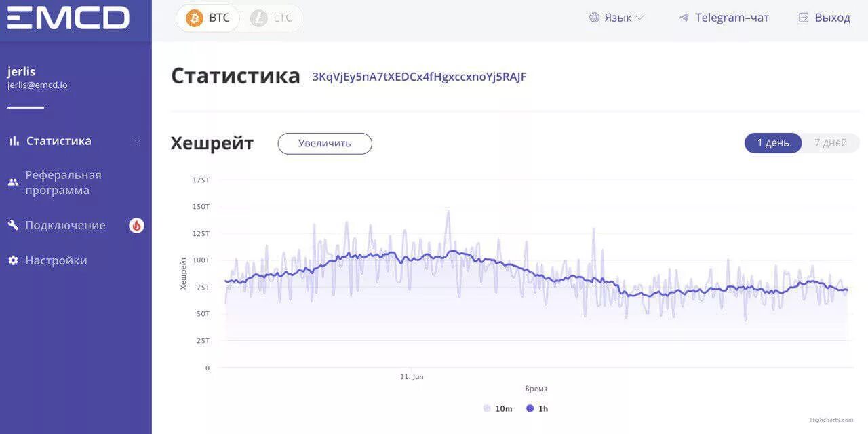Click the Telegram paper plane icon
Image resolution: width=868 pixels, height=434 pixels.
click(x=684, y=18)
